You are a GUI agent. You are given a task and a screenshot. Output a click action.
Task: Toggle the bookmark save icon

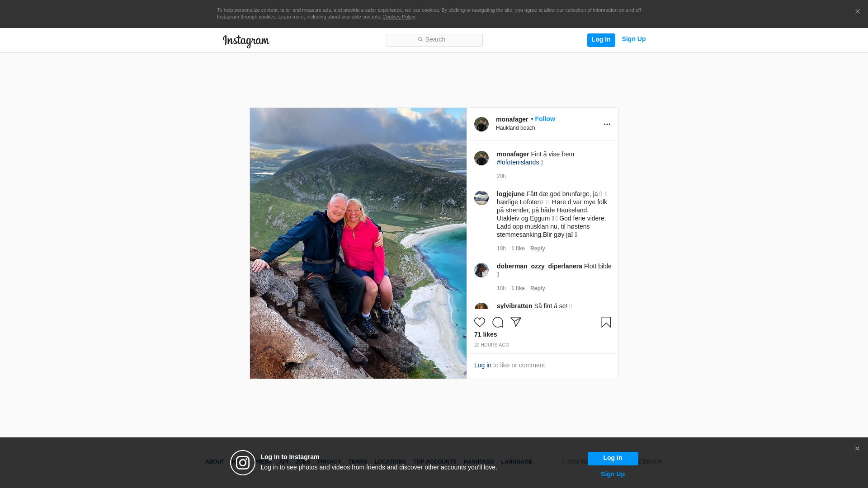point(606,322)
